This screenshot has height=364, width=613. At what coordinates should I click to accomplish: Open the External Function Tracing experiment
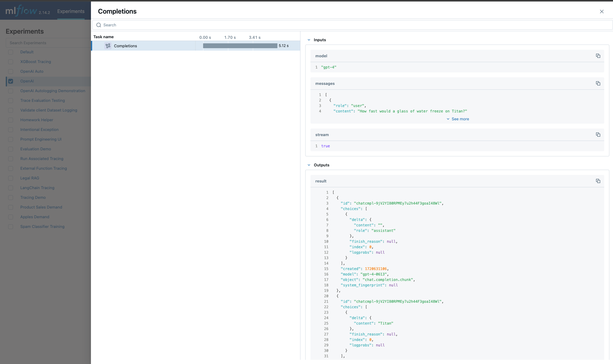[x=43, y=168]
